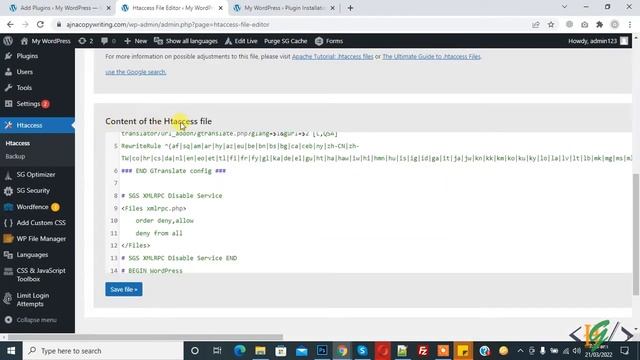This screenshot has height=360, width=640.
Task: Close the Htaccess File Editor tab
Action: [x=221, y=8]
